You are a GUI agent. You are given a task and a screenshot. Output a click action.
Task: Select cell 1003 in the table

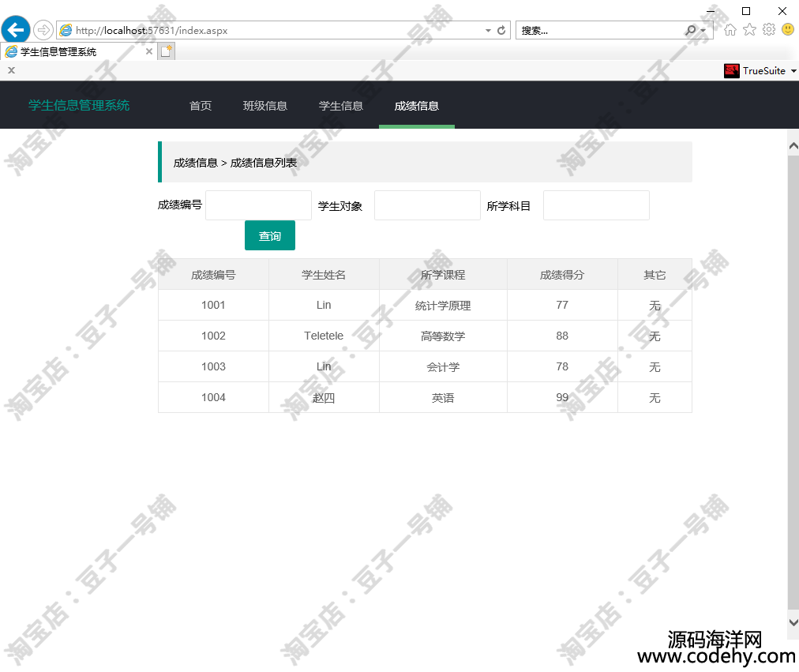tap(213, 367)
